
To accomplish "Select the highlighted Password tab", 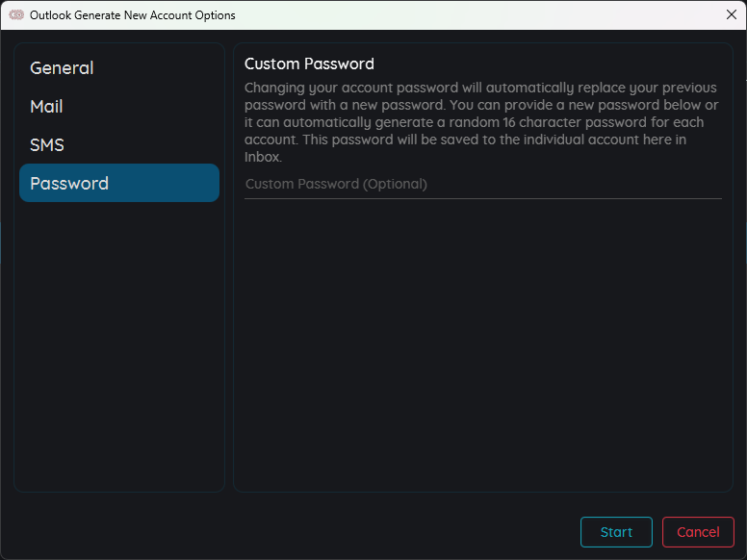I will [119, 183].
